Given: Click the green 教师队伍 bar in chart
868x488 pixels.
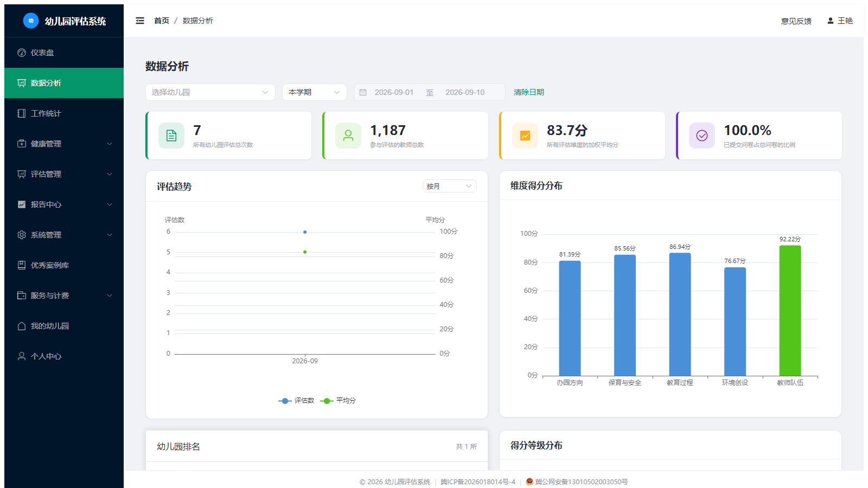Looking at the screenshot, I should pyautogui.click(x=790, y=311).
